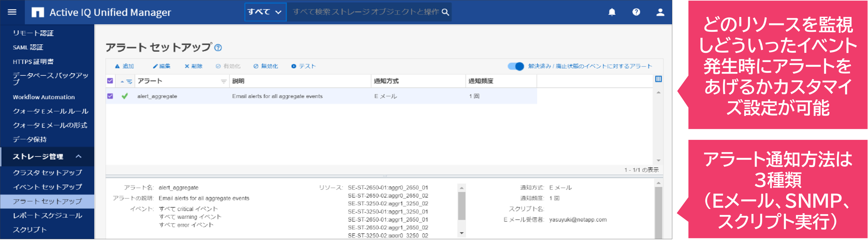Screen dimensions: 868x241
Task: Click the アラート column filter icon
Action: pyautogui.click(x=223, y=81)
